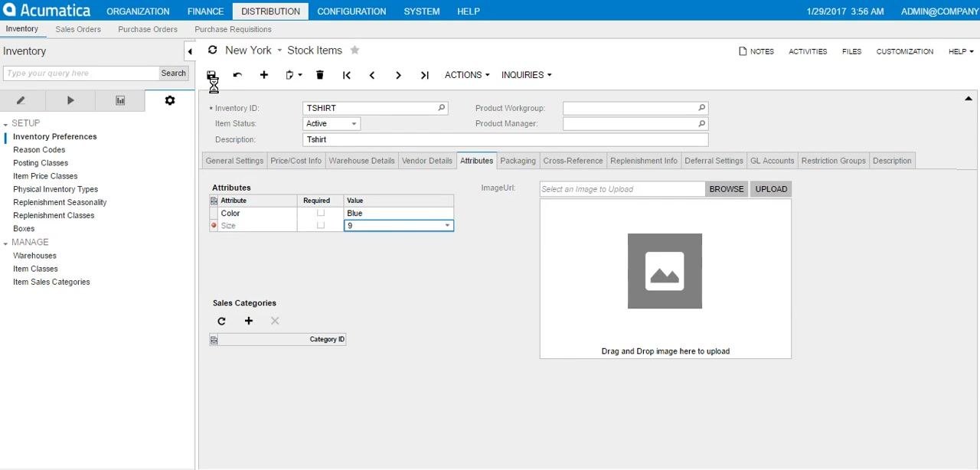Switch to the GL Accounts tab
This screenshot has height=470, width=980.
coord(772,161)
